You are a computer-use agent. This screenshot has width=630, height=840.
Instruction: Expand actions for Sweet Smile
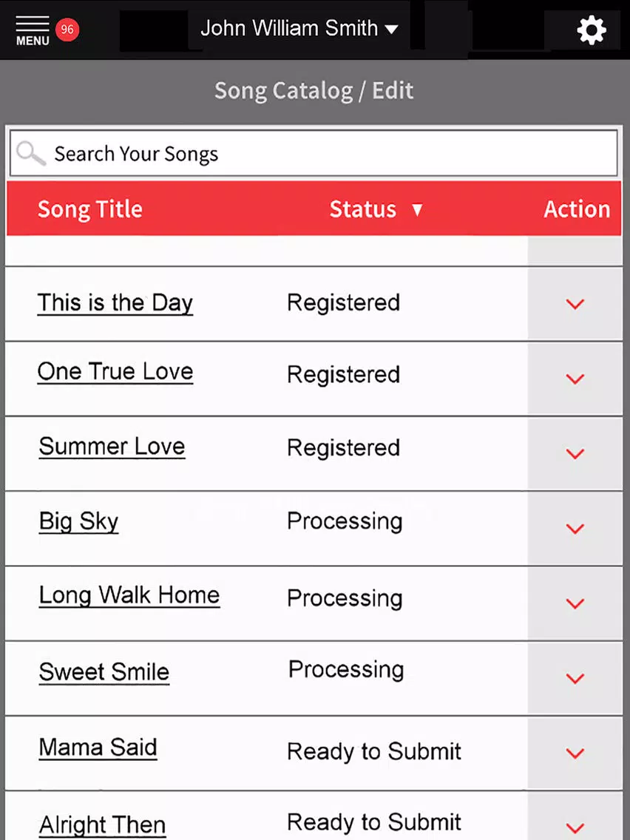pos(575,679)
